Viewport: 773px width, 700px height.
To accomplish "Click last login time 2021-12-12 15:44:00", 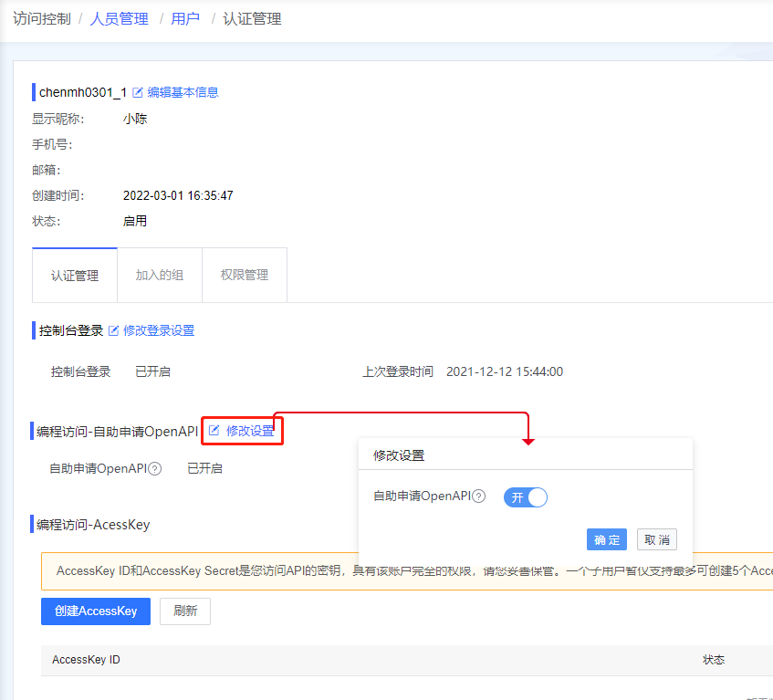I will pos(505,371).
